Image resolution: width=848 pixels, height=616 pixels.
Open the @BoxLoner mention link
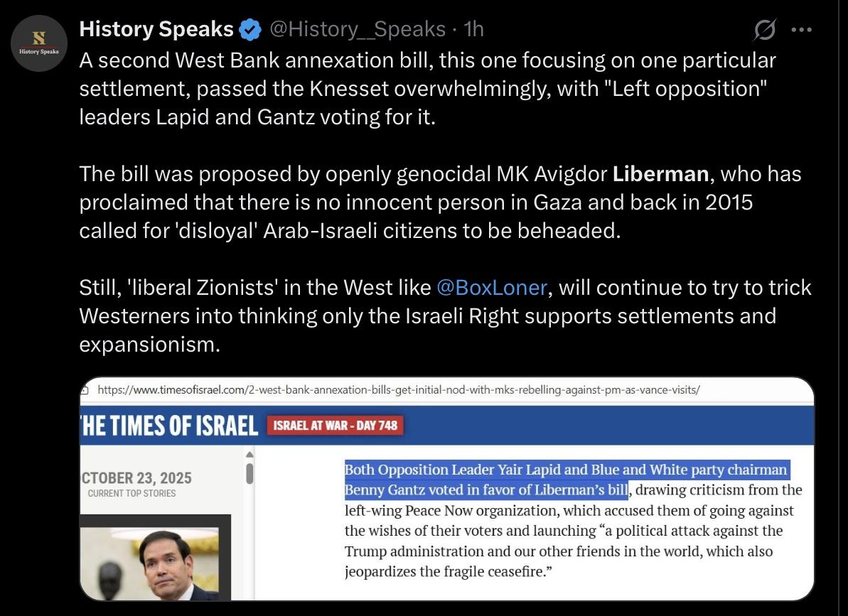click(x=491, y=287)
